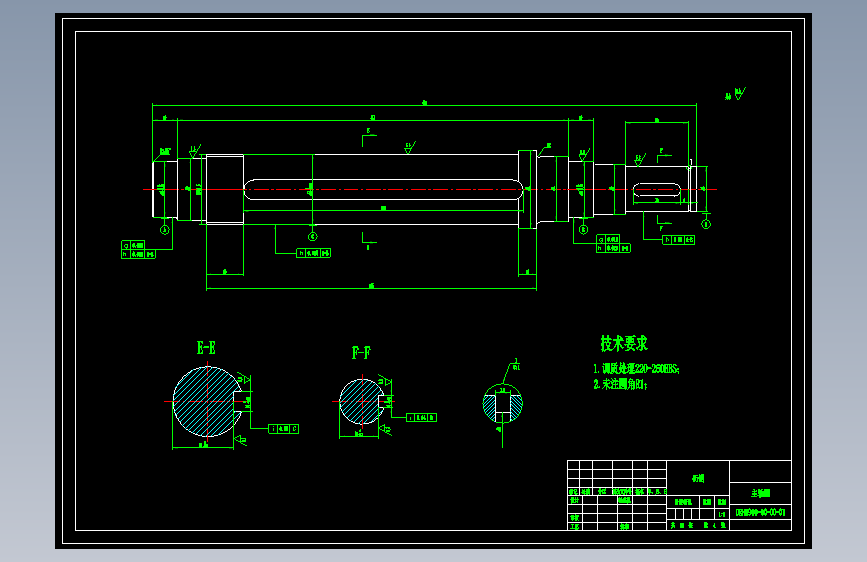Viewport: 867px width, 562px height.
Task: Click the F-F section view label
Action: [x=361, y=352]
